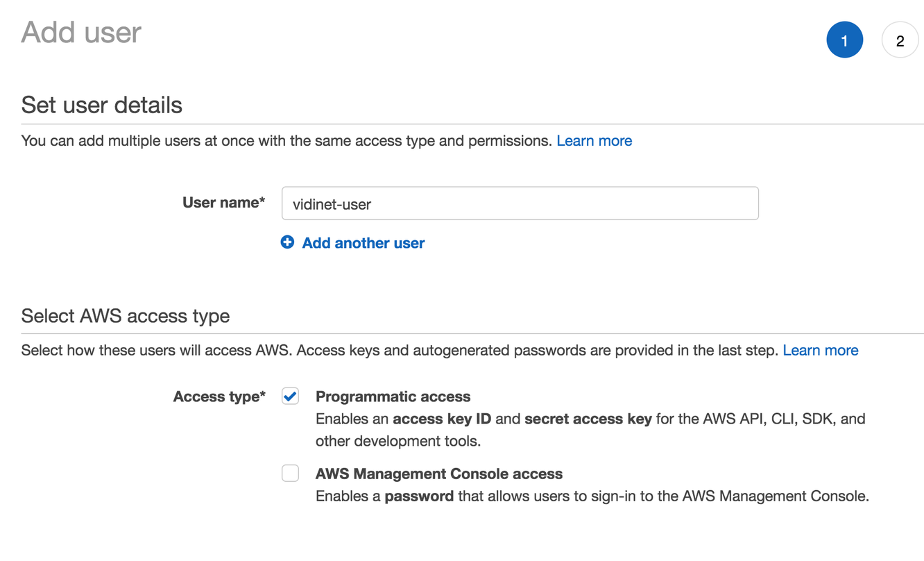Click the Add another user link text
The height and width of the screenshot is (561, 924).
point(363,243)
